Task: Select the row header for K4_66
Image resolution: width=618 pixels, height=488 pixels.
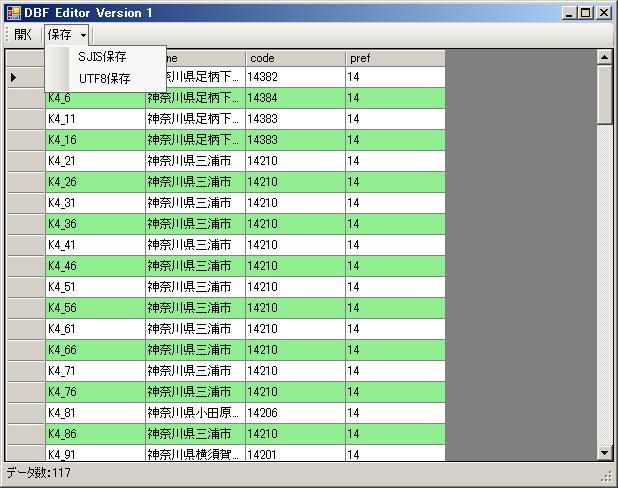Action: point(25,350)
